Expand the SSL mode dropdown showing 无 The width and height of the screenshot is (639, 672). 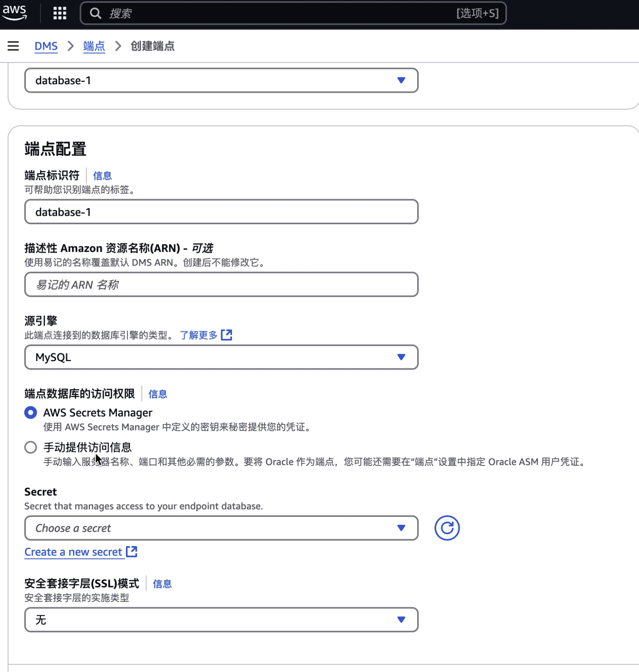221,619
